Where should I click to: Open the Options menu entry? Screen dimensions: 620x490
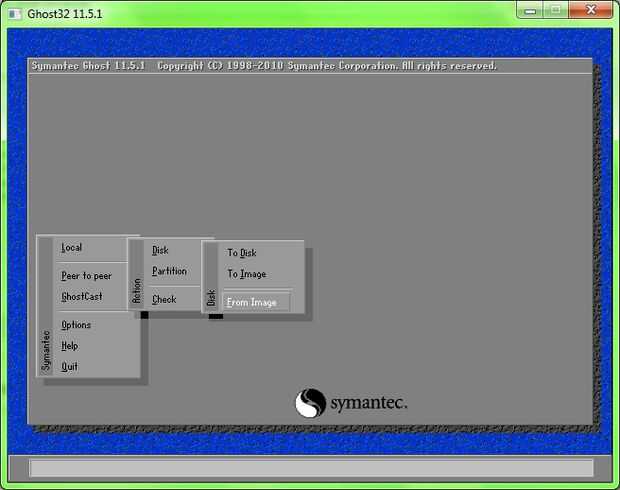[x=76, y=325]
